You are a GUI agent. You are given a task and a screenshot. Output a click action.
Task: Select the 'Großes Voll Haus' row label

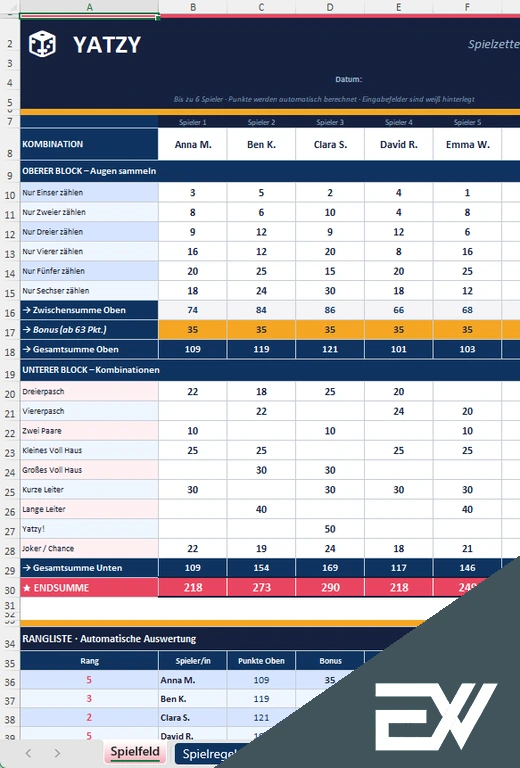pos(89,470)
